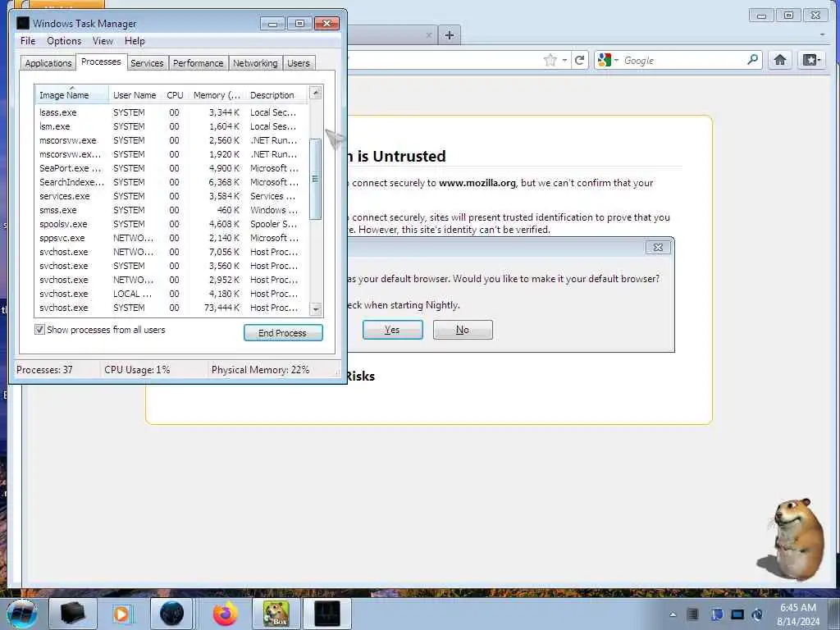Image resolution: width=840 pixels, height=630 pixels.
Task: Click the network monitor tray icon
Action: coord(737,614)
